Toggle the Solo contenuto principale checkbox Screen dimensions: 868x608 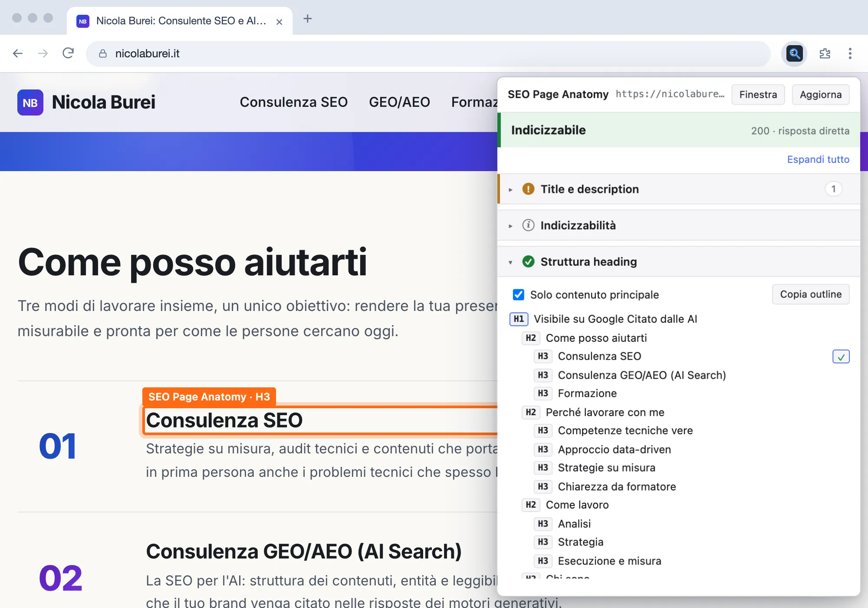[518, 294]
